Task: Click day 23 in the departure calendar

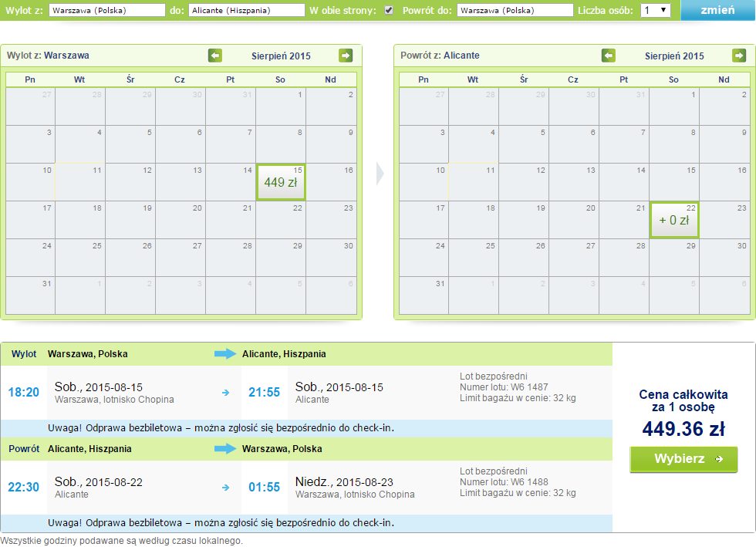Action: 331,220
